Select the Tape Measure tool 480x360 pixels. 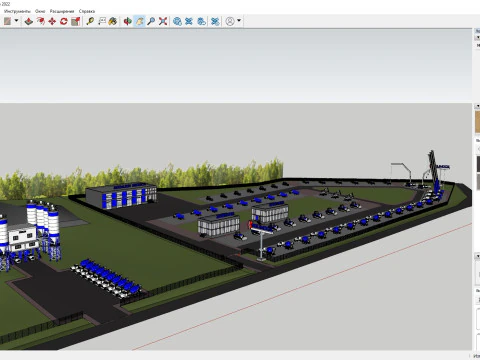pos(90,21)
